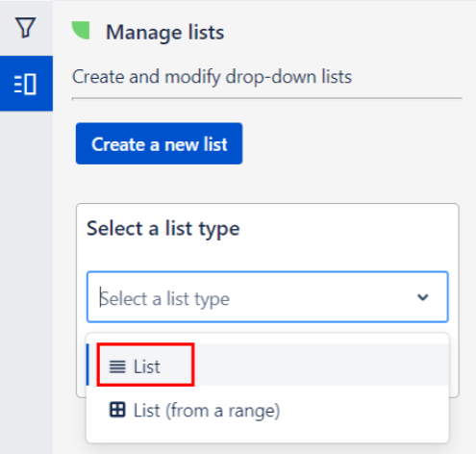Viewport: 476px width, 454px height.
Task: Open the filter funnel icon in sidebar
Action: point(25,28)
